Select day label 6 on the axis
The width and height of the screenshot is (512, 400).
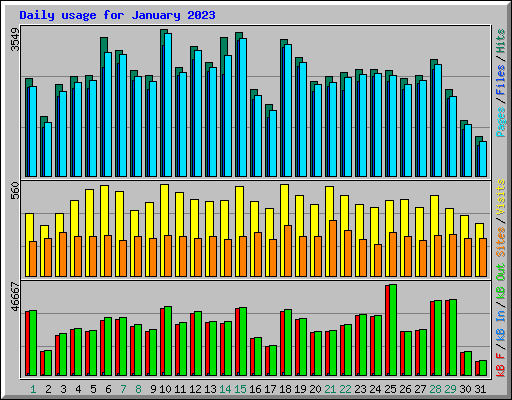[108, 389]
